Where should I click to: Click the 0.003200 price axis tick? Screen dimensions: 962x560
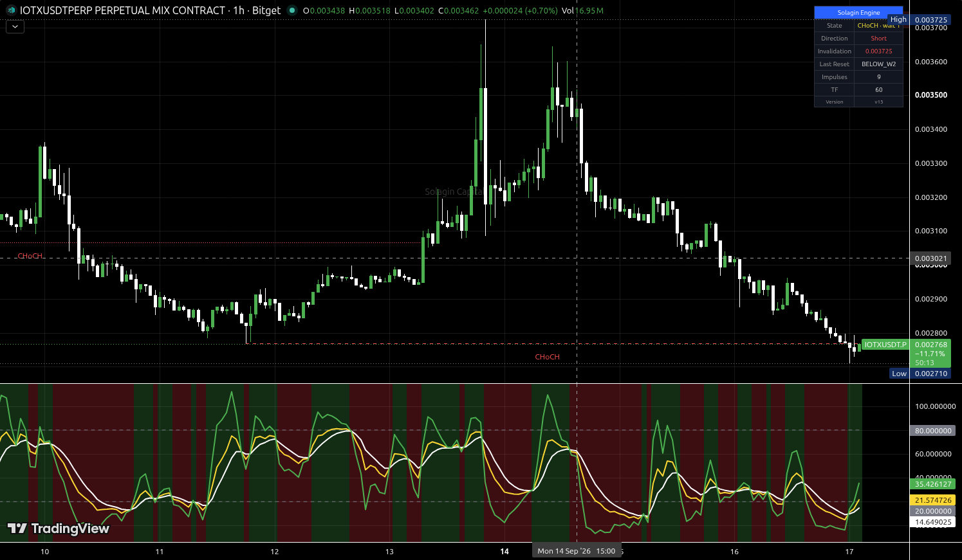pyautogui.click(x=930, y=197)
